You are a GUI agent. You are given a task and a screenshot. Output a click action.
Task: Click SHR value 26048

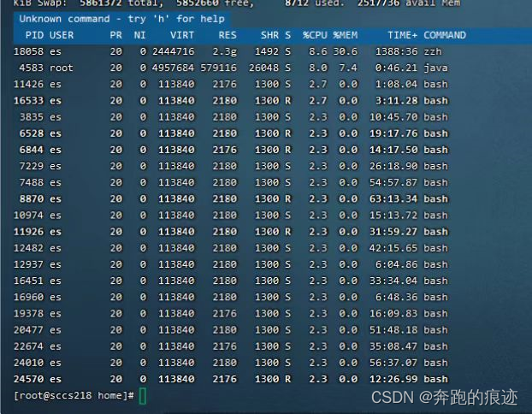pyautogui.click(x=264, y=68)
